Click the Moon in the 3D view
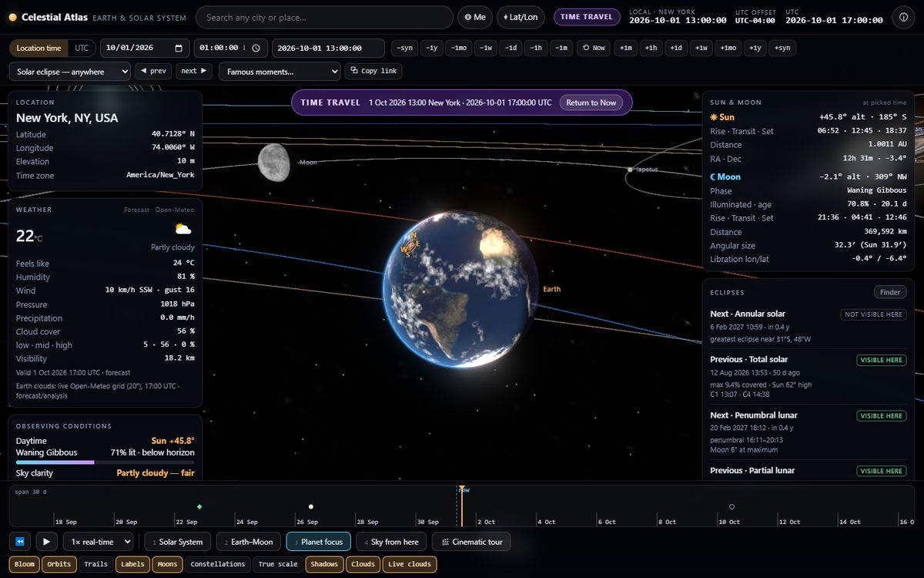 click(273, 162)
